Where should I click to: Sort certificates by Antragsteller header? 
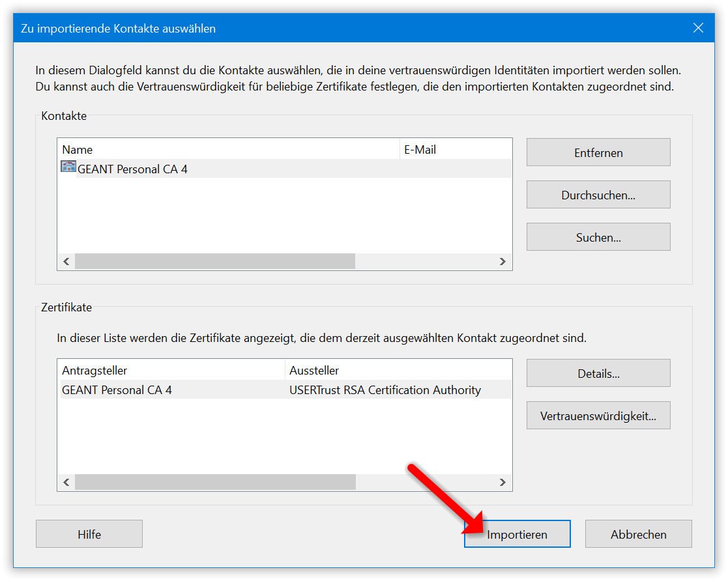[x=171, y=371]
